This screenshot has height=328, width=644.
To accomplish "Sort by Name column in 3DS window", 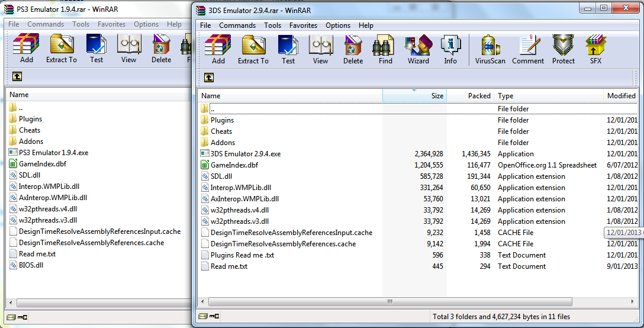I will [290, 96].
